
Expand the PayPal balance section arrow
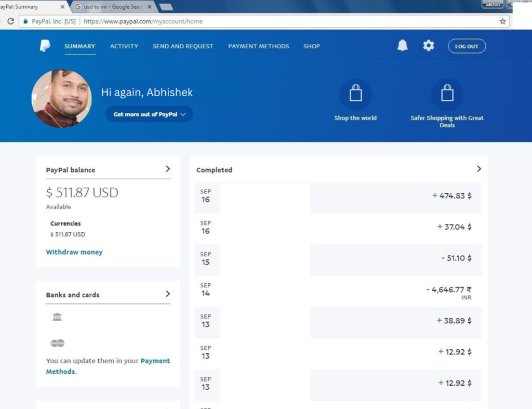pyautogui.click(x=168, y=169)
